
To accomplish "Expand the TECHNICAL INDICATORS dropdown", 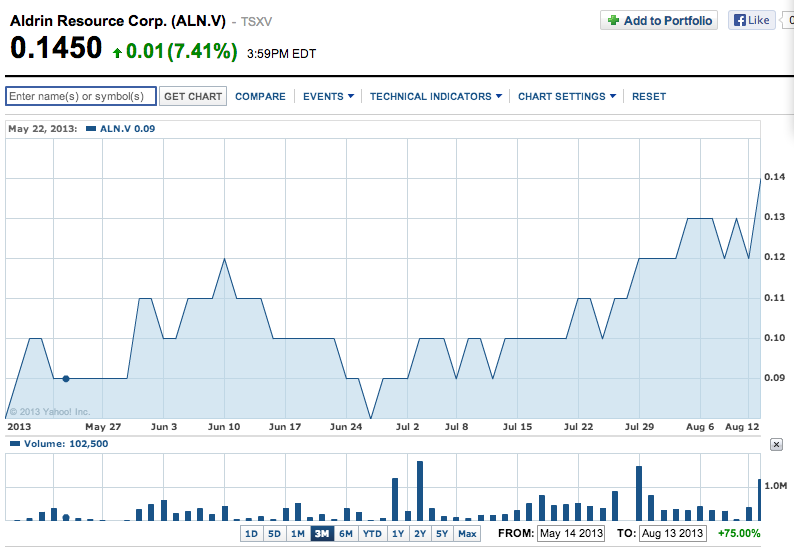I will 435,96.
